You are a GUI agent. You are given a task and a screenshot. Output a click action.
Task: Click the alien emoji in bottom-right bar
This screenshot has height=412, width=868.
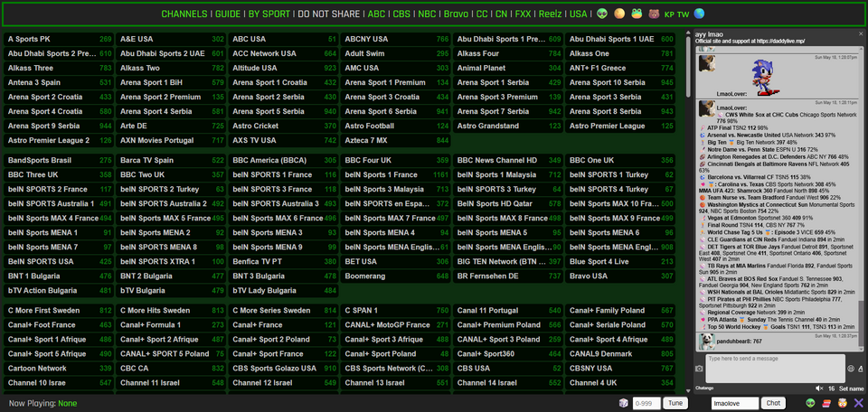[x=810, y=403]
